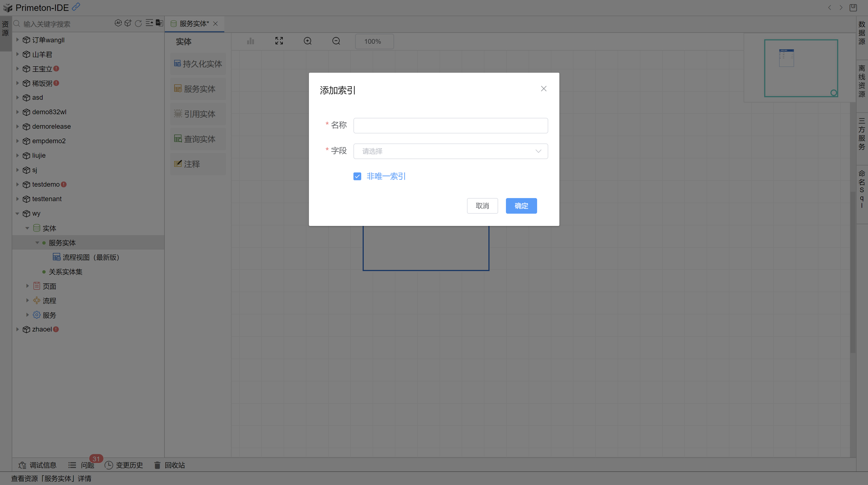Image resolution: width=868 pixels, height=485 pixels.
Task: Click the AI assistant icon near search
Action: (118, 23)
